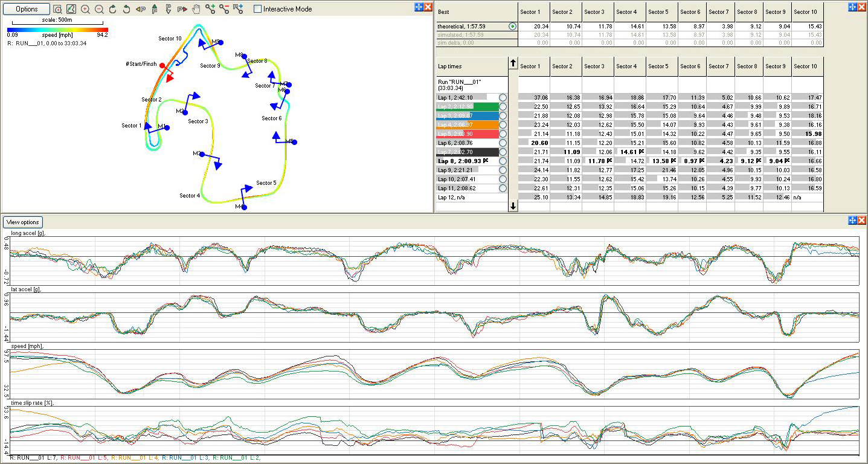
Task: Select the hand pan tool
Action: (196, 9)
